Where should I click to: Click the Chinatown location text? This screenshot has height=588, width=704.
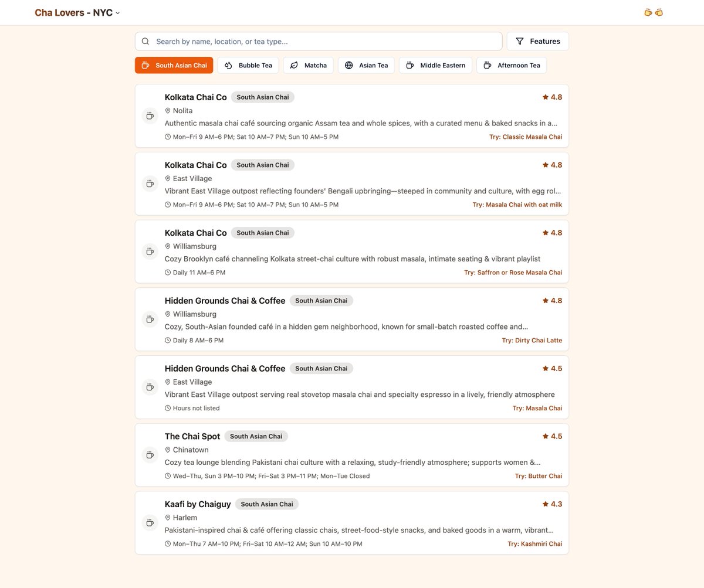coord(191,450)
